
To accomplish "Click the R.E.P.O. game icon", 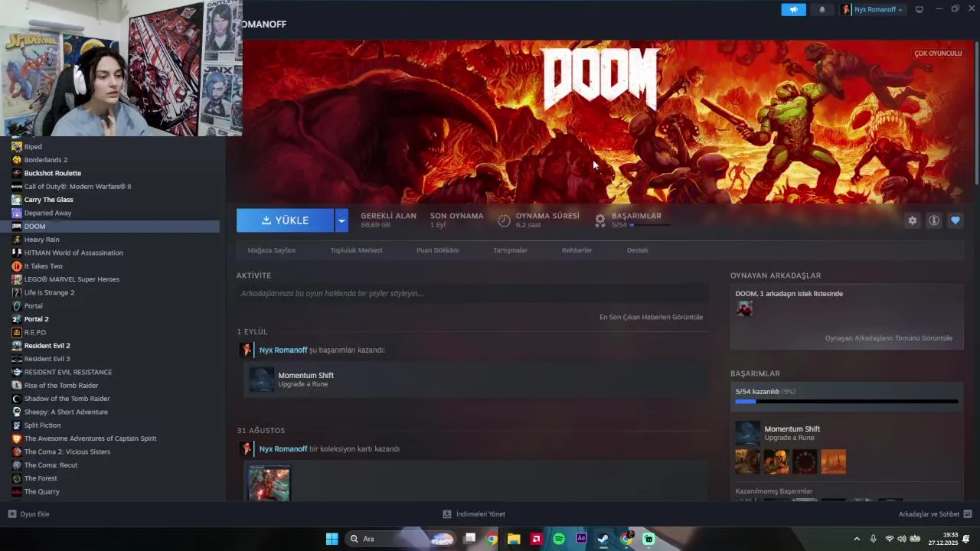I will (x=17, y=332).
